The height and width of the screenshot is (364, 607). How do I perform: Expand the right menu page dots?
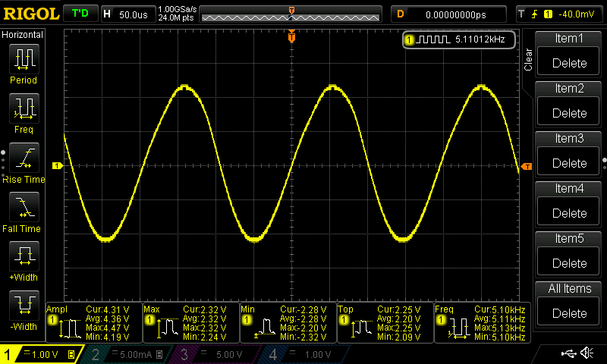coord(604,161)
